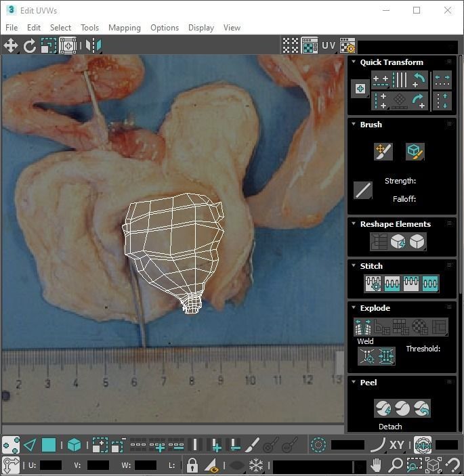Collapse the Quick Transform rollout
The image size is (464, 476).
click(353, 62)
